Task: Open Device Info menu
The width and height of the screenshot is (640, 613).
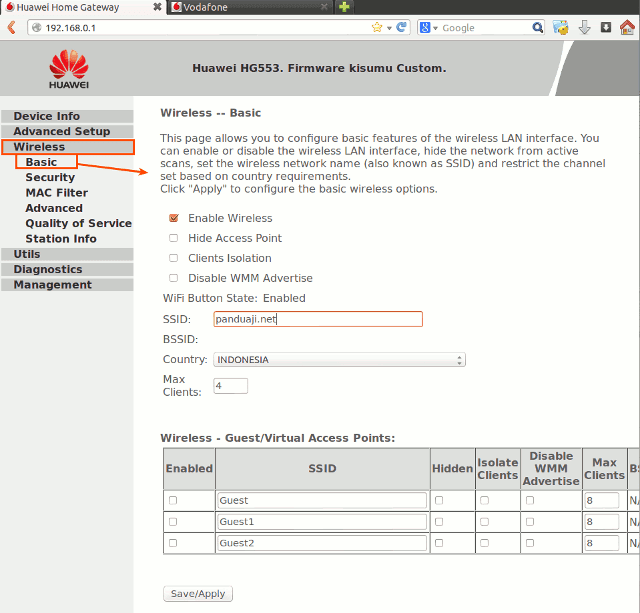Action: pos(67,116)
